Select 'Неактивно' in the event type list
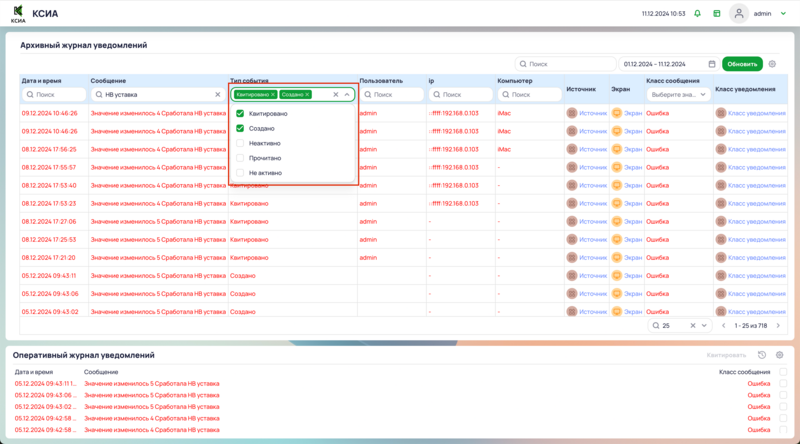800x444 pixels. [240, 143]
